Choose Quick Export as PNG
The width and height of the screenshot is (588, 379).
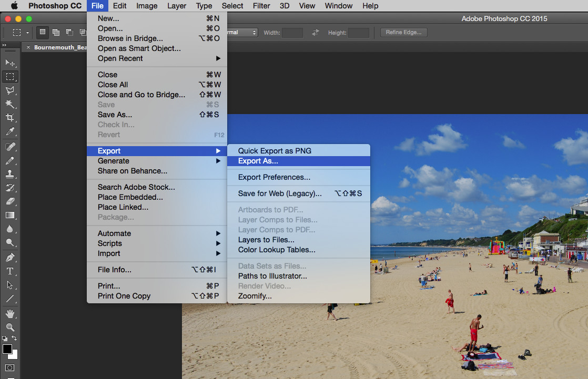coord(299,151)
